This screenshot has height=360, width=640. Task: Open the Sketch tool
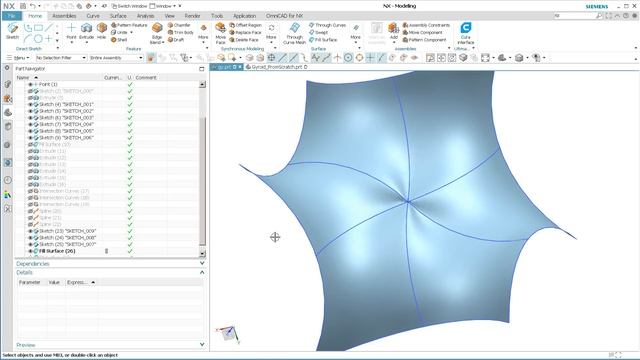(x=12, y=31)
